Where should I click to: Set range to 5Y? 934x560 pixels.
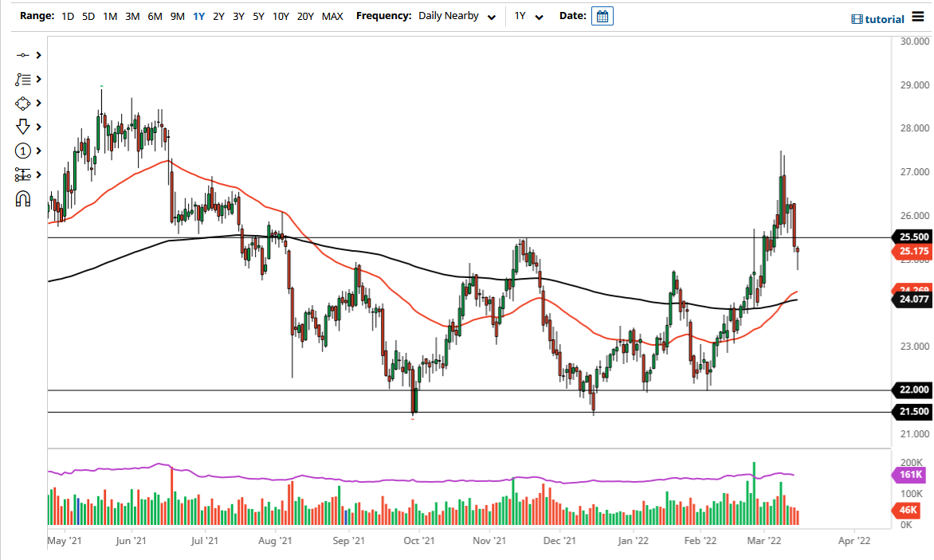tap(258, 16)
